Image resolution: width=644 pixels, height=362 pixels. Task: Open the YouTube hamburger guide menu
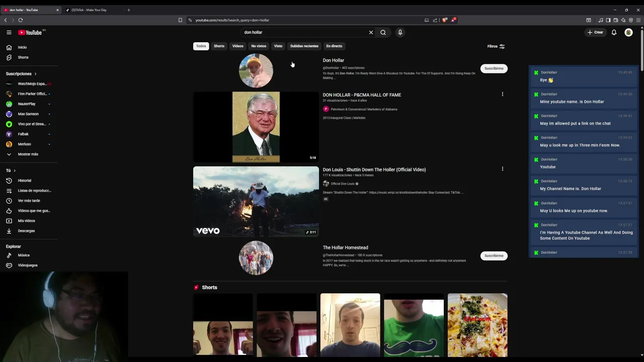click(x=9, y=32)
